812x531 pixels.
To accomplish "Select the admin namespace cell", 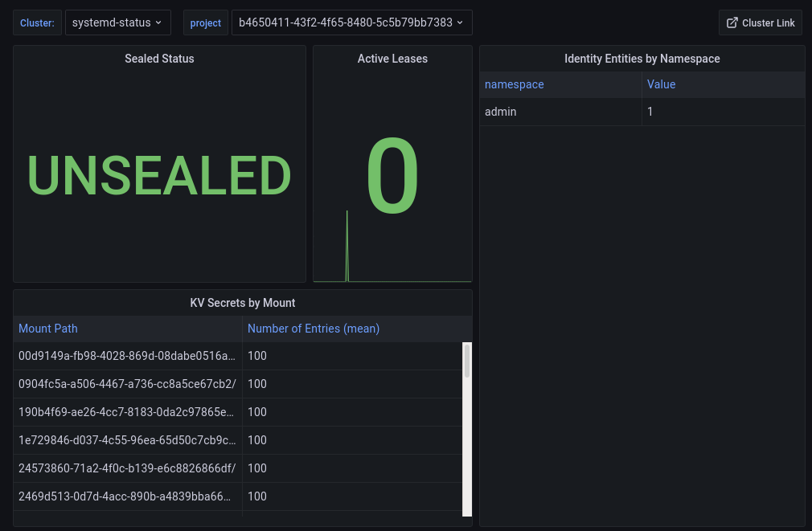I will pyautogui.click(x=501, y=112).
